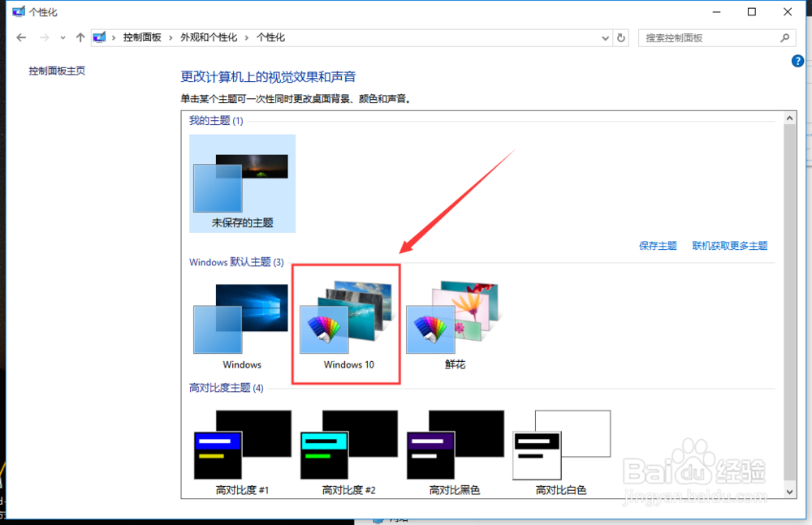Apply the 高对比白色 theme

(x=561, y=446)
